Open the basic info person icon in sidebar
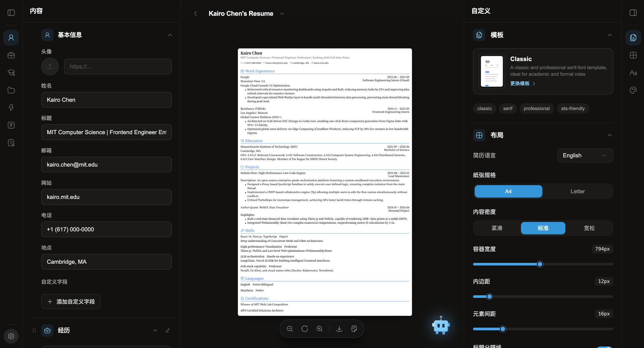The image size is (644, 348). (x=11, y=38)
